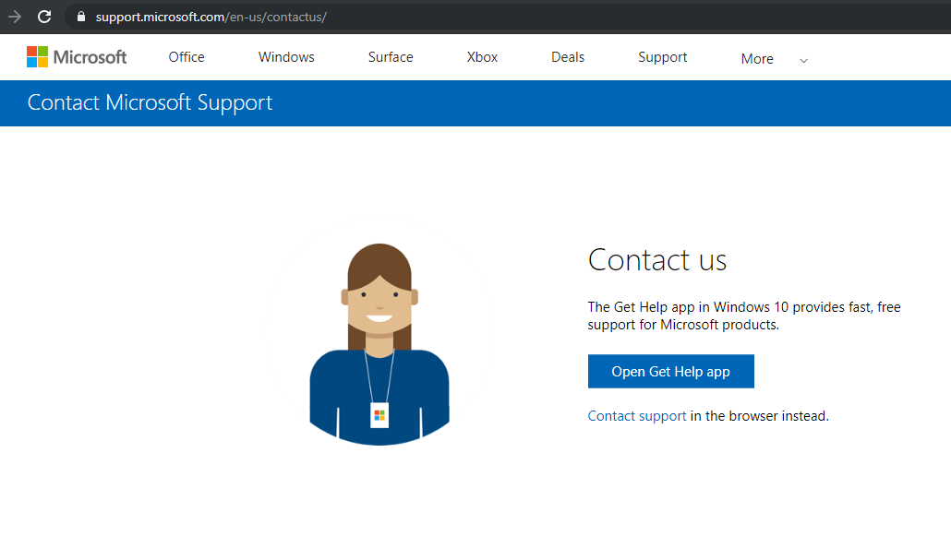951x560 pixels.
Task: Click the Open Get Help app button
Action: (x=671, y=372)
